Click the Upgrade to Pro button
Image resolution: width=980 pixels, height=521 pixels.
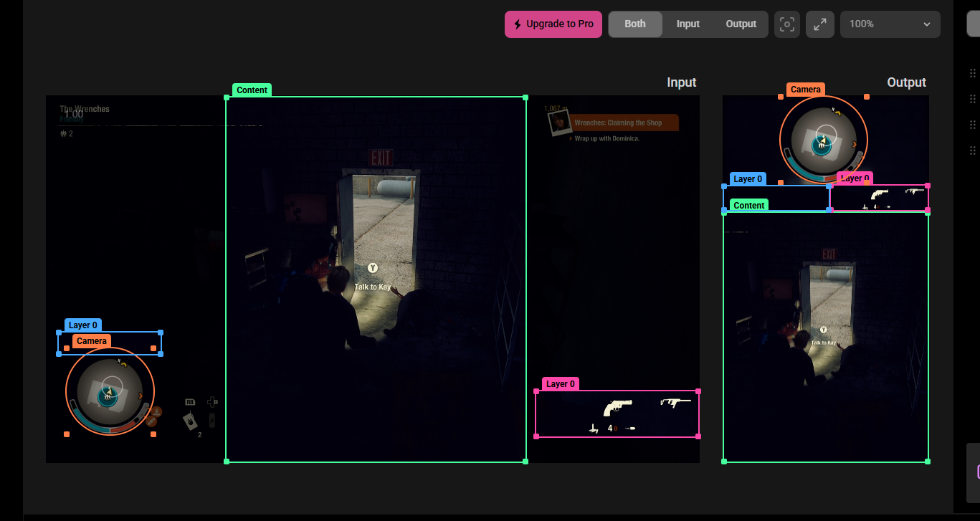coord(553,24)
